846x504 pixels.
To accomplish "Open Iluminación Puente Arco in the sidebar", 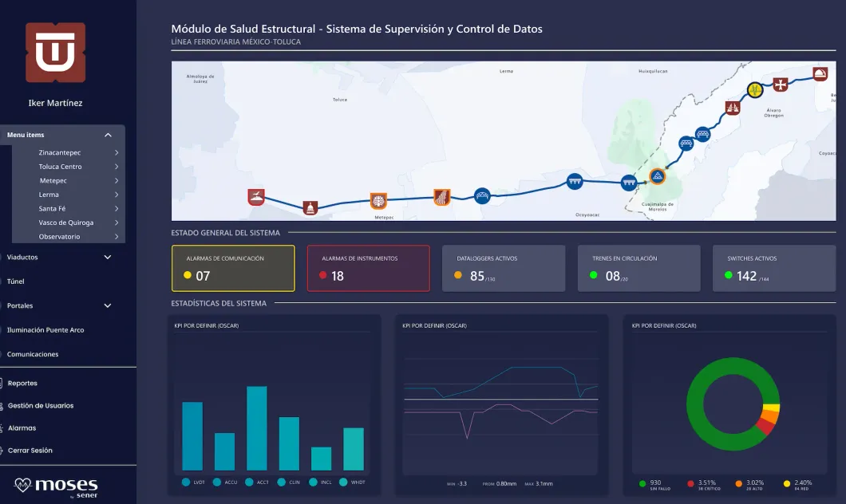I will tap(45, 330).
